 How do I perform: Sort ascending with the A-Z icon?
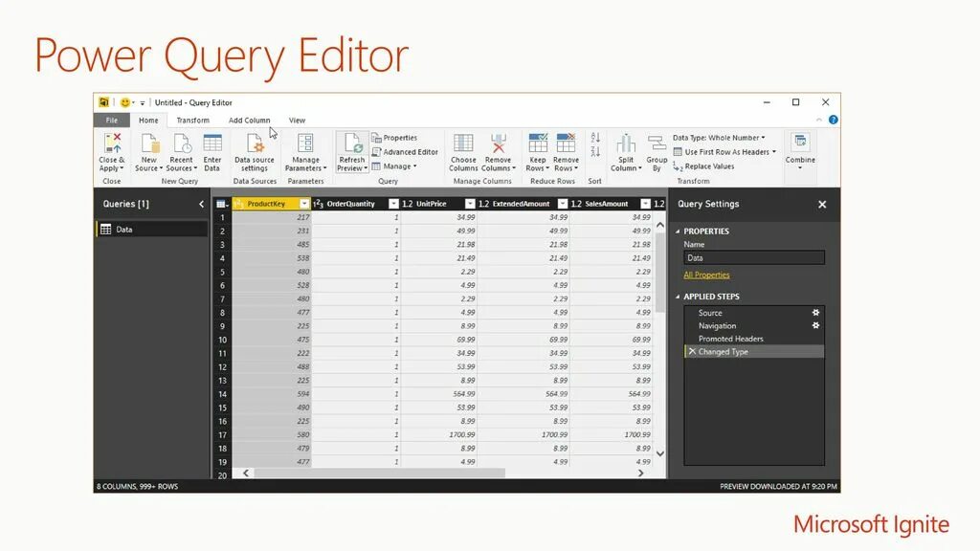coord(595,138)
